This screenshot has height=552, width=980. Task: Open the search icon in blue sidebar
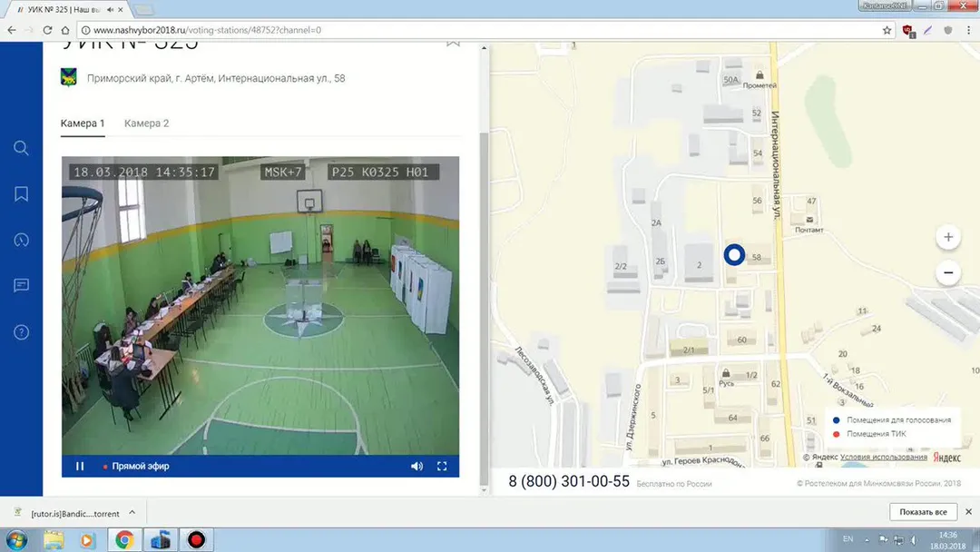21,148
